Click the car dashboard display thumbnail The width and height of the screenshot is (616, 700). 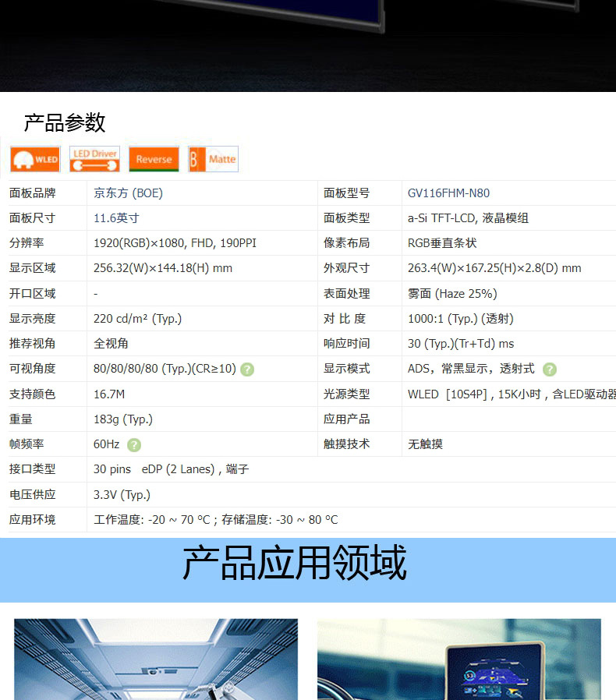click(459, 659)
